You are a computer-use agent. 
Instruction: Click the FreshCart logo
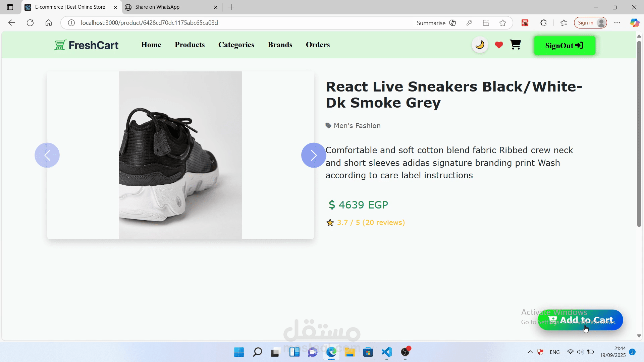coord(87,45)
